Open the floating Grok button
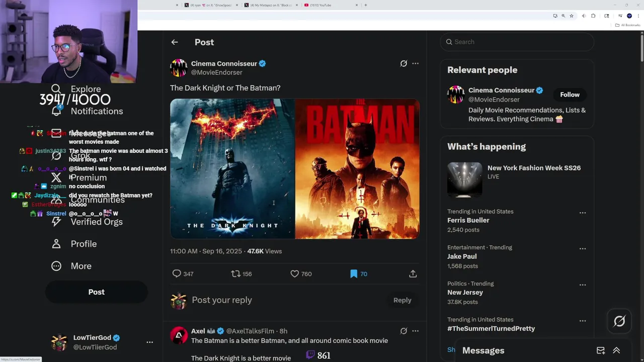The width and height of the screenshot is (644, 362). 619,321
